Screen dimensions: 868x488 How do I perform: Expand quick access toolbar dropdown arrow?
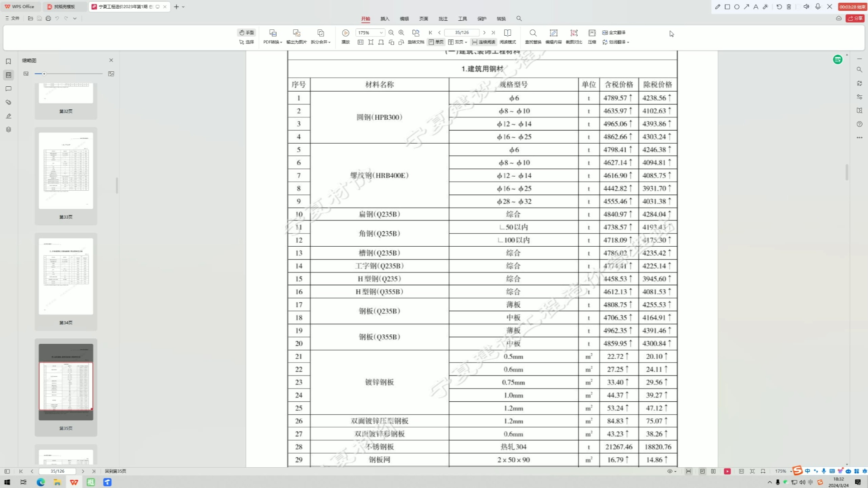point(75,19)
